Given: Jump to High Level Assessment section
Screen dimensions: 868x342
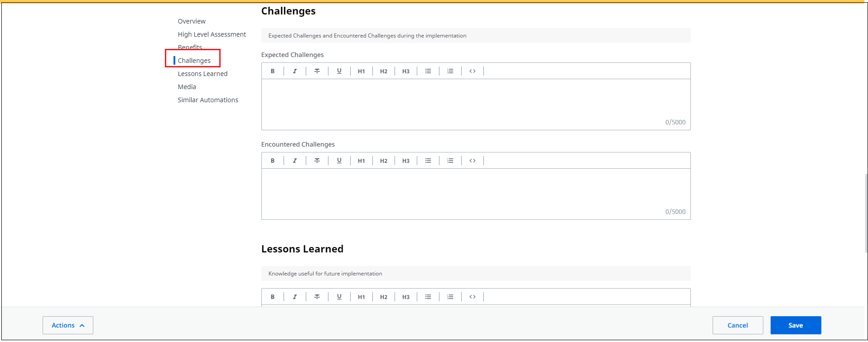Looking at the screenshot, I should [x=212, y=34].
